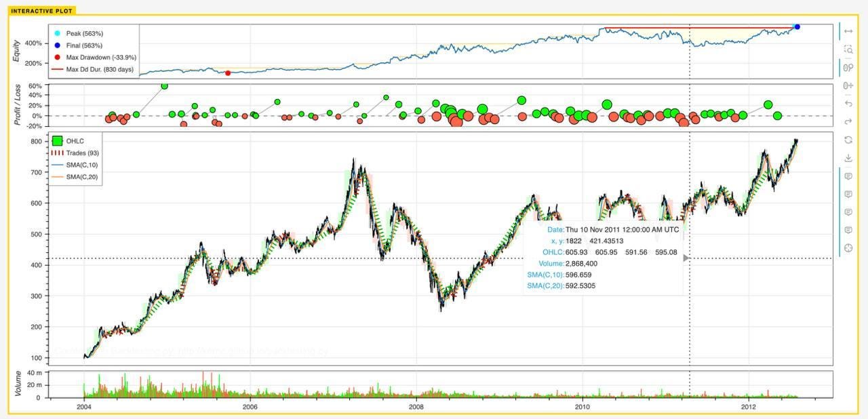Click the 2004 x-axis tick label

(84, 407)
